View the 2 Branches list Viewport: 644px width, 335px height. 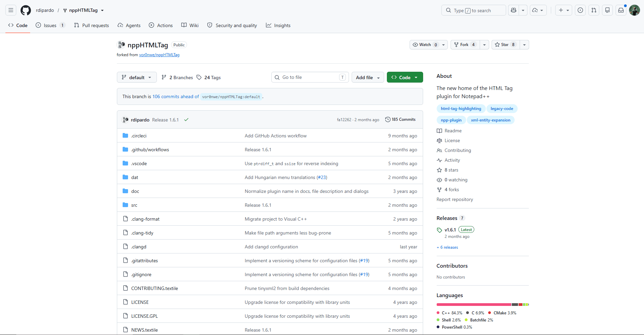click(x=177, y=77)
